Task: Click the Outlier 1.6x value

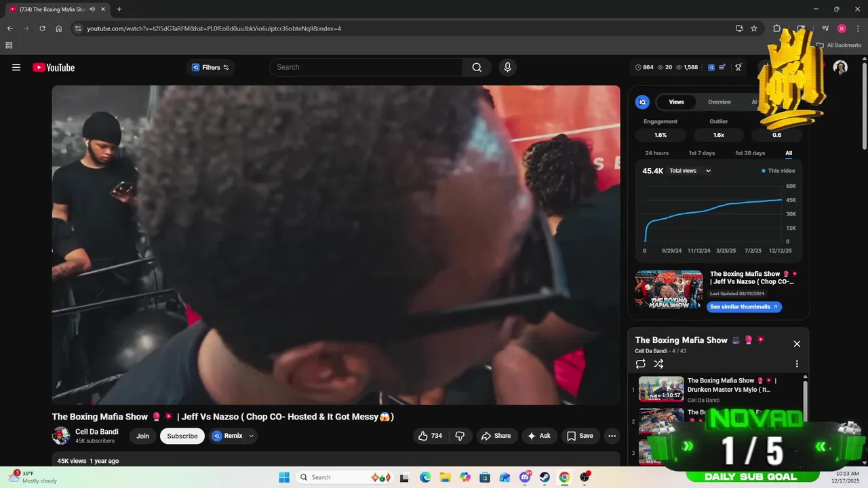Action: (x=719, y=135)
